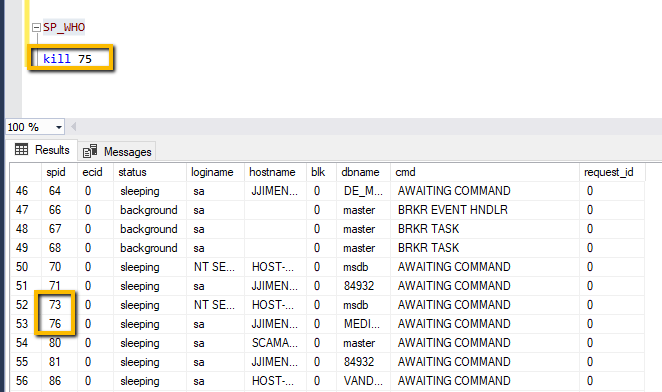Click hostname HOST-... in row 56
Viewport: 662px width, 392px height.
pos(275,381)
